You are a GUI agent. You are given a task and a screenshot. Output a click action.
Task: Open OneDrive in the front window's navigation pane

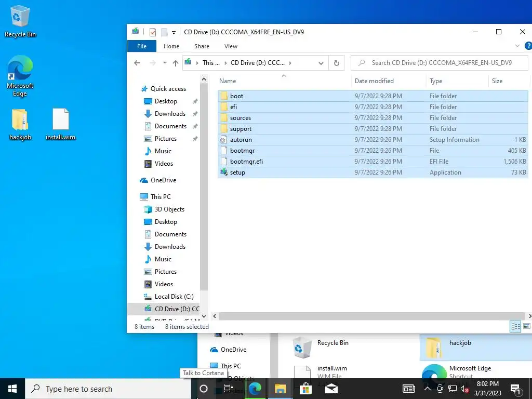(x=163, y=180)
